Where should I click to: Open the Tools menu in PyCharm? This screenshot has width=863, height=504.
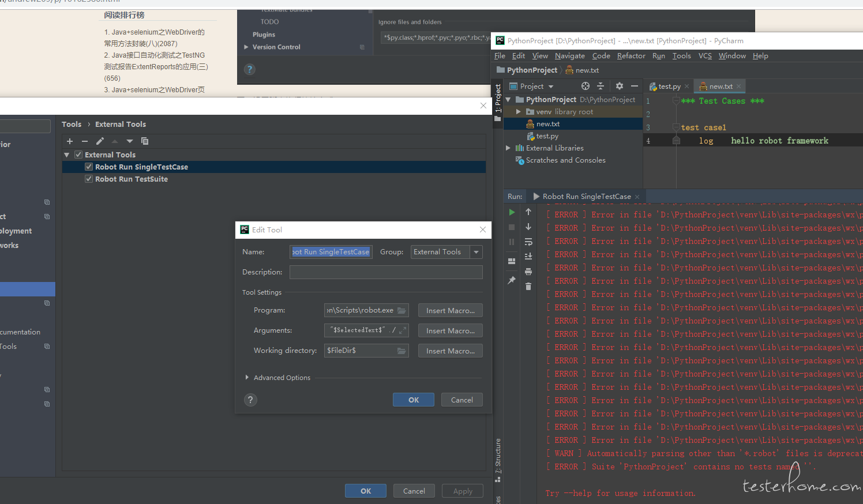coord(681,56)
